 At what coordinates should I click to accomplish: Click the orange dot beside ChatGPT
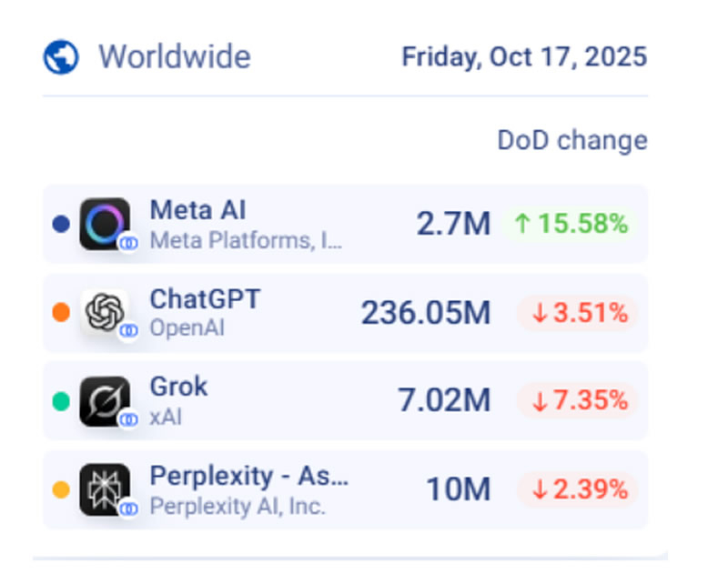coord(61,313)
